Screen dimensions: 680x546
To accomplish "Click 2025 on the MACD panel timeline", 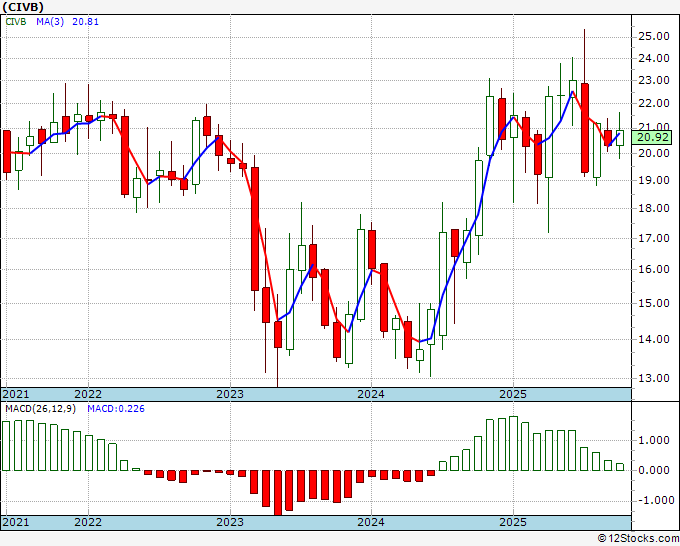I will tap(513, 522).
